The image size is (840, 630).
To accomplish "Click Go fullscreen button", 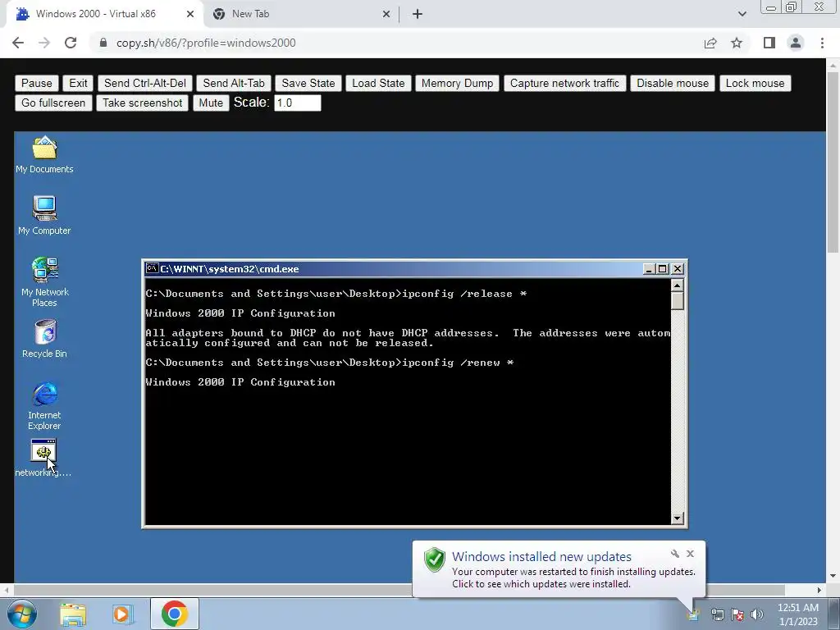I will click(x=53, y=103).
